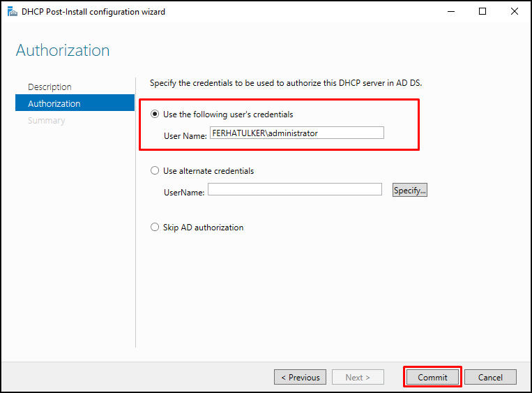Open the Specify... credentials dialog
The height and width of the screenshot is (393, 532).
(x=410, y=190)
